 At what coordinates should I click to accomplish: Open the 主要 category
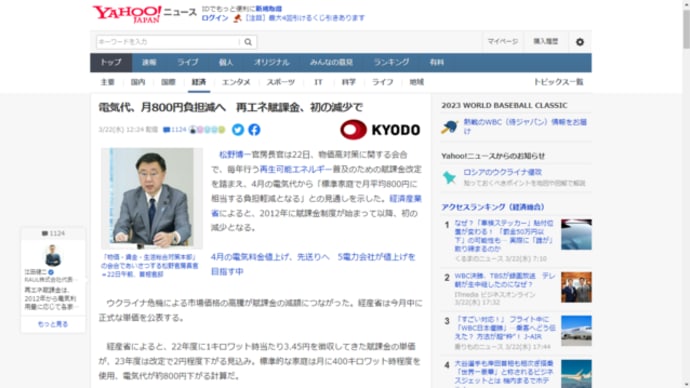pyautogui.click(x=107, y=82)
